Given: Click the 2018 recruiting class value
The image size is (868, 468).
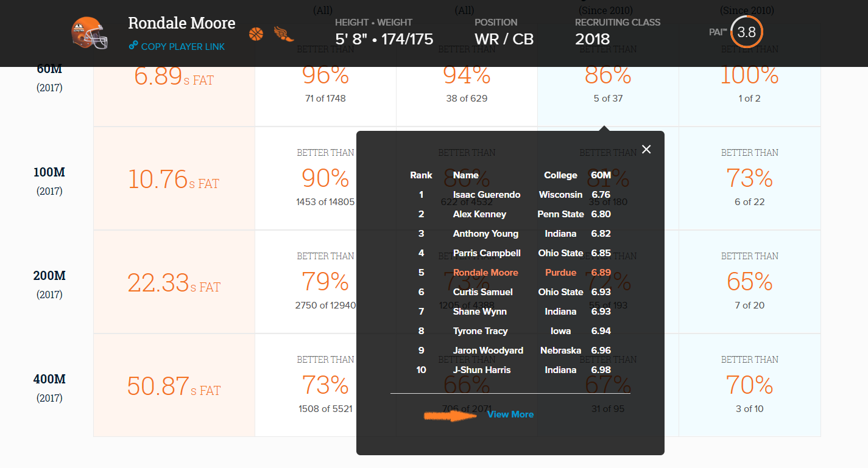Looking at the screenshot, I should pos(593,39).
